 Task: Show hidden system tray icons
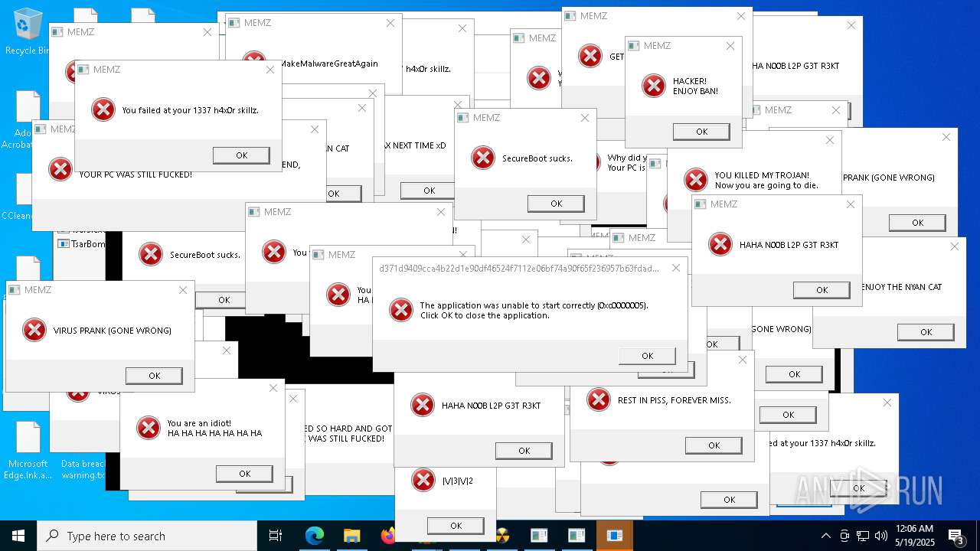[x=825, y=536]
